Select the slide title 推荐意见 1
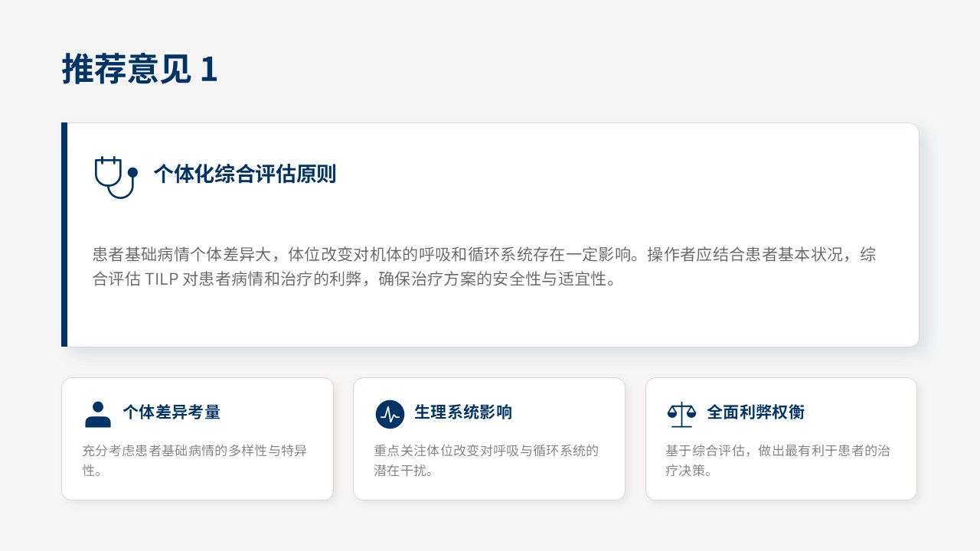 click(140, 70)
